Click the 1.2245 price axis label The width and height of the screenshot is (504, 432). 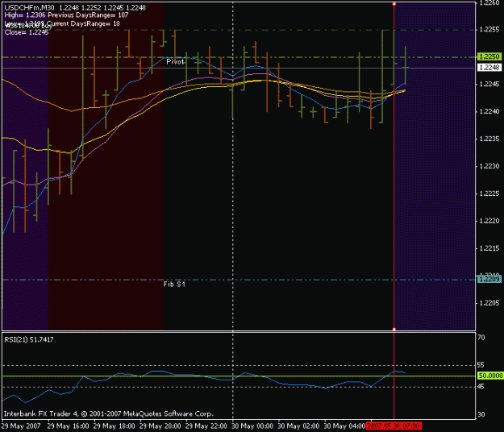tap(489, 84)
